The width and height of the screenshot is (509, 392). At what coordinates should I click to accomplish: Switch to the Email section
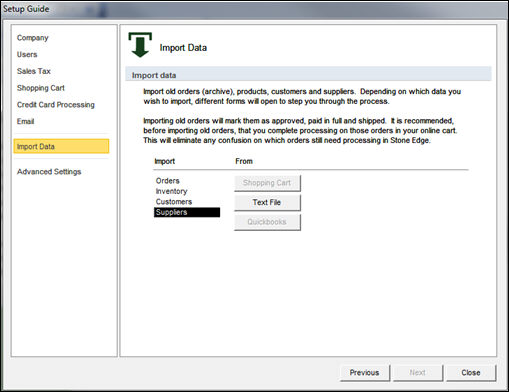[26, 121]
